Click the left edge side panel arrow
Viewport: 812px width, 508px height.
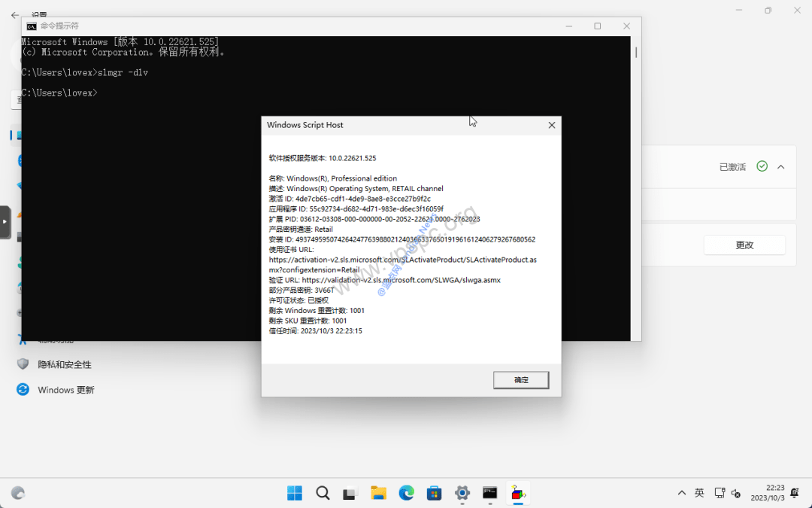click(x=5, y=222)
